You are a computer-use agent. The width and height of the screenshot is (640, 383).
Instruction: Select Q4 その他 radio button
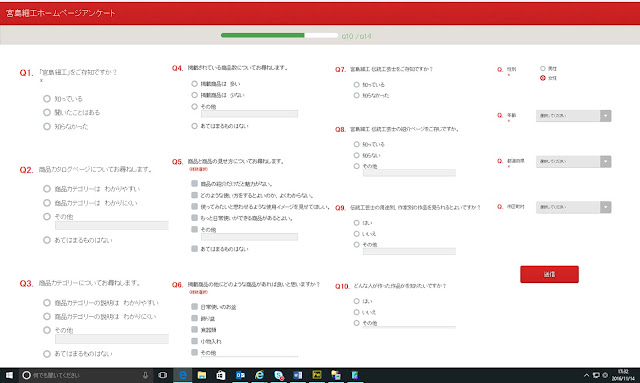(x=195, y=107)
